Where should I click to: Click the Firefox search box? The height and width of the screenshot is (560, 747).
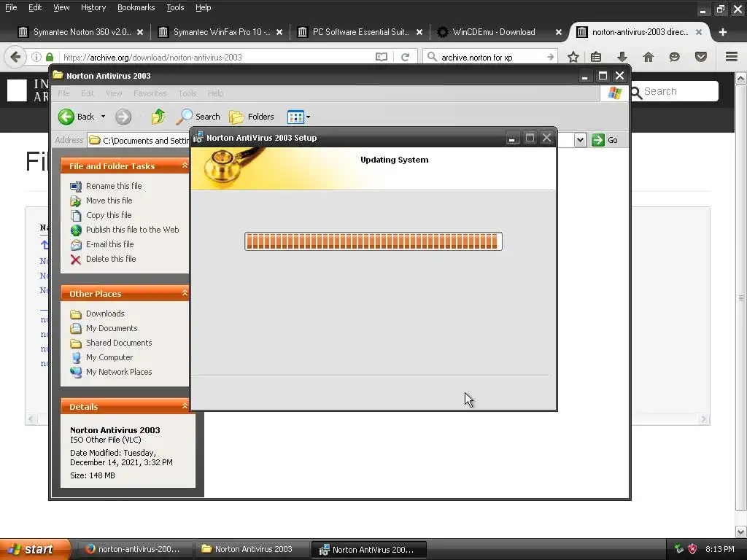pos(492,57)
